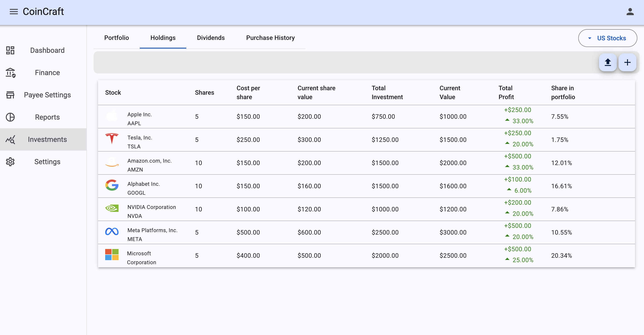Image resolution: width=644 pixels, height=335 pixels.
Task: Click the upload holdings button
Action: pyautogui.click(x=608, y=62)
